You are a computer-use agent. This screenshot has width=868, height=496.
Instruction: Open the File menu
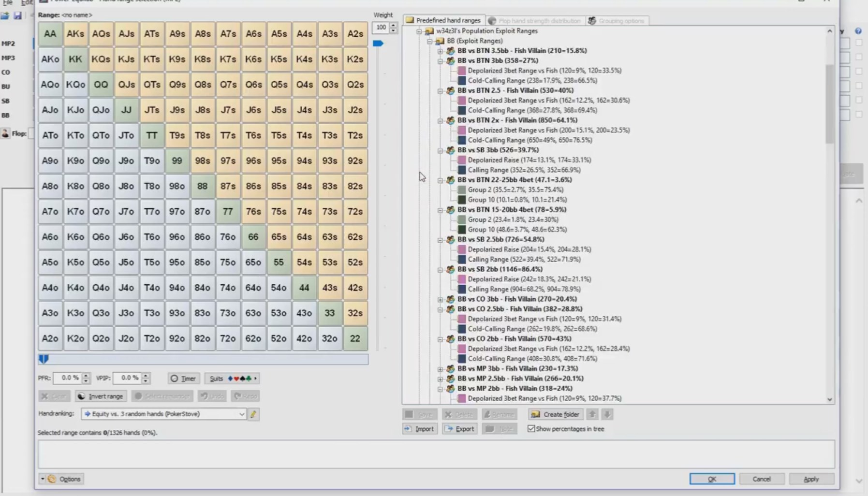click(x=7, y=2)
